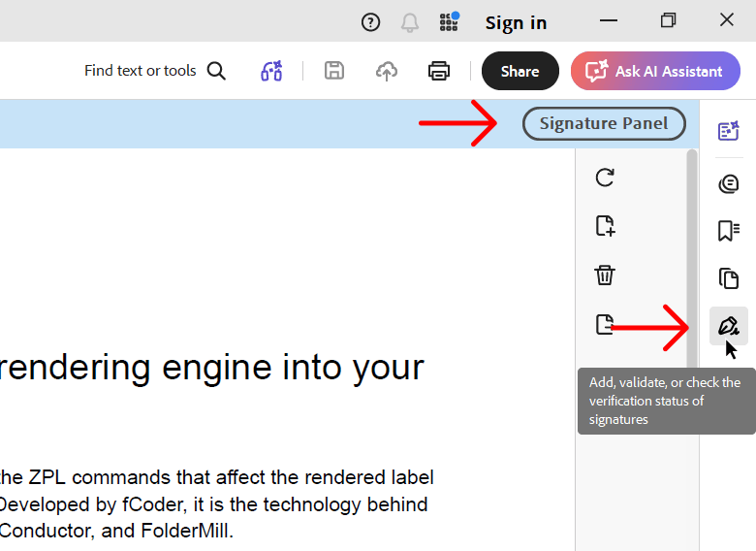Viewport: 756px width, 551px height.
Task: Open the generative summary panel icon
Action: pos(728,130)
